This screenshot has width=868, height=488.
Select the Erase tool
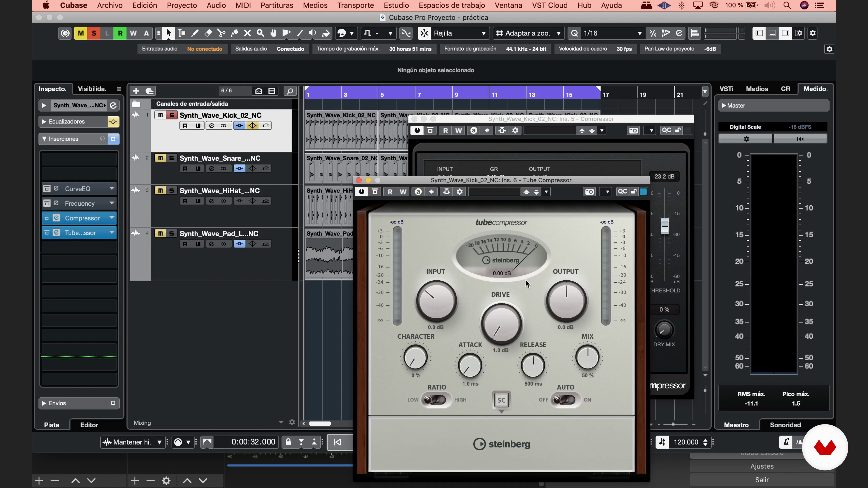(208, 33)
